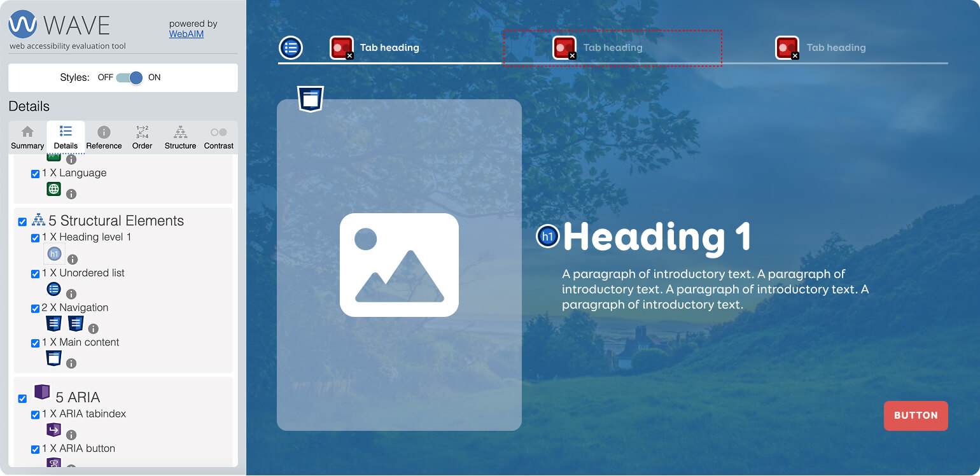Uncheck the Heading level 1 checkbox

(x=36, y=238)
